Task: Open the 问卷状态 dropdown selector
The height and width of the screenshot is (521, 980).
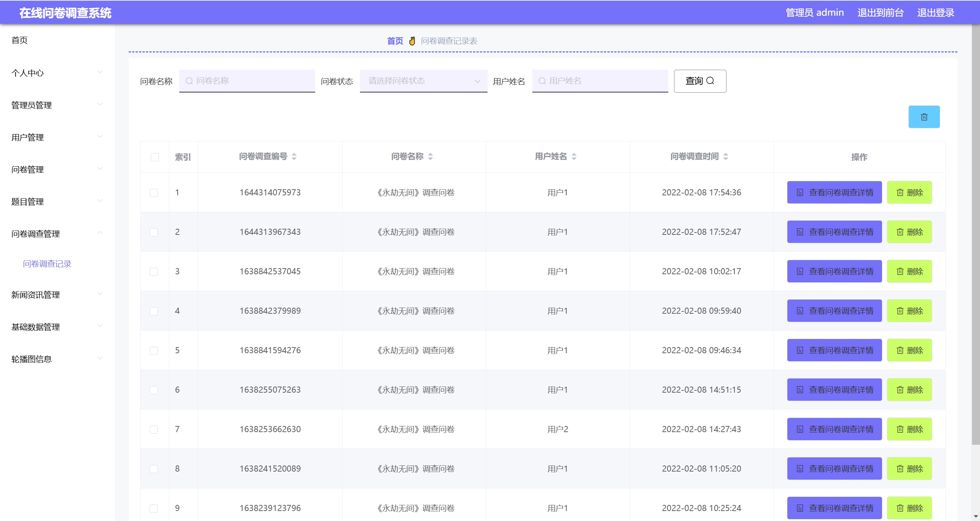Action: 424,81
